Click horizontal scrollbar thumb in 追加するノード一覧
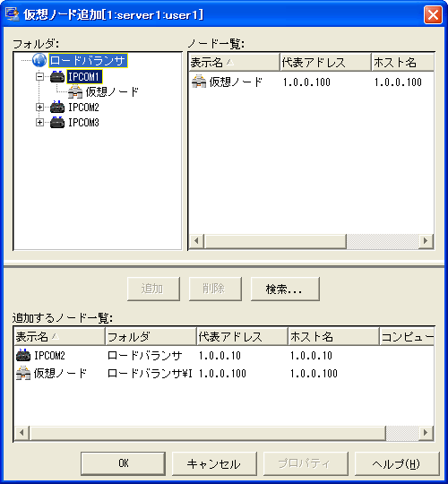Viewport: 448px width, 484px height. coord(207,433)
